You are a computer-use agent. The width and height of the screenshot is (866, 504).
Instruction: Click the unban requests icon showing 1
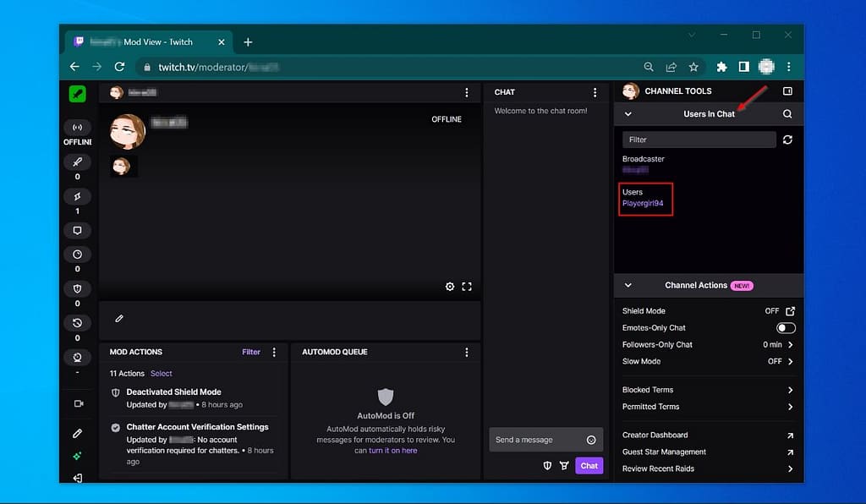point(77,196)
